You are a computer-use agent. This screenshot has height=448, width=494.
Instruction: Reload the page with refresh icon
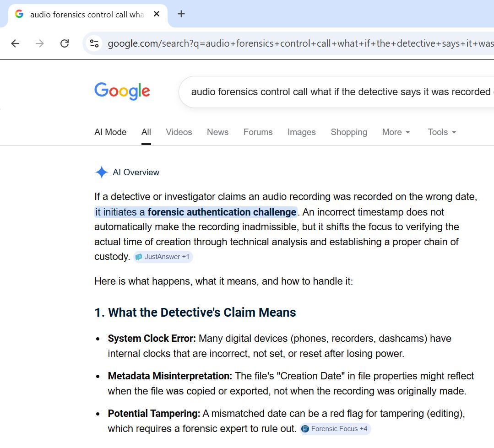click(x=65, y=43)
